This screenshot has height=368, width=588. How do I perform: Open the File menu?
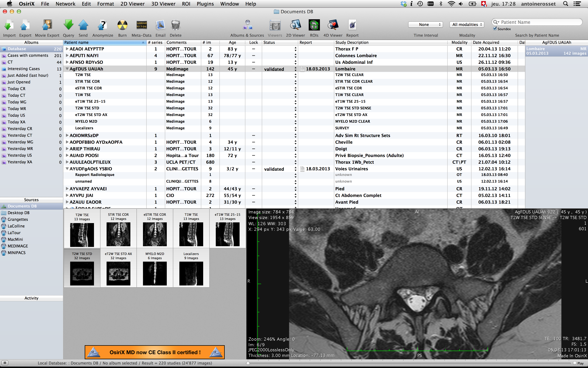45,4
